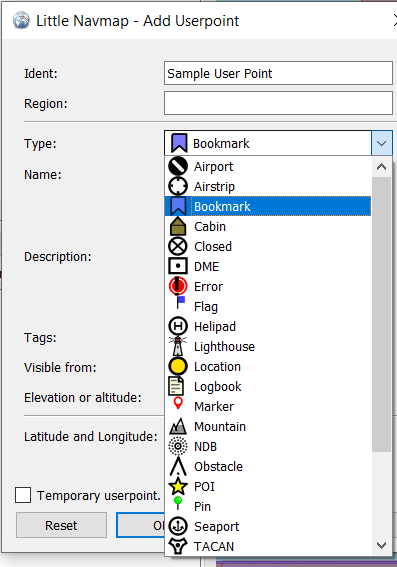Select the highlighted Bookmark list entry
This screenshot has width=397, height=567.
click(x=268, y=206)
